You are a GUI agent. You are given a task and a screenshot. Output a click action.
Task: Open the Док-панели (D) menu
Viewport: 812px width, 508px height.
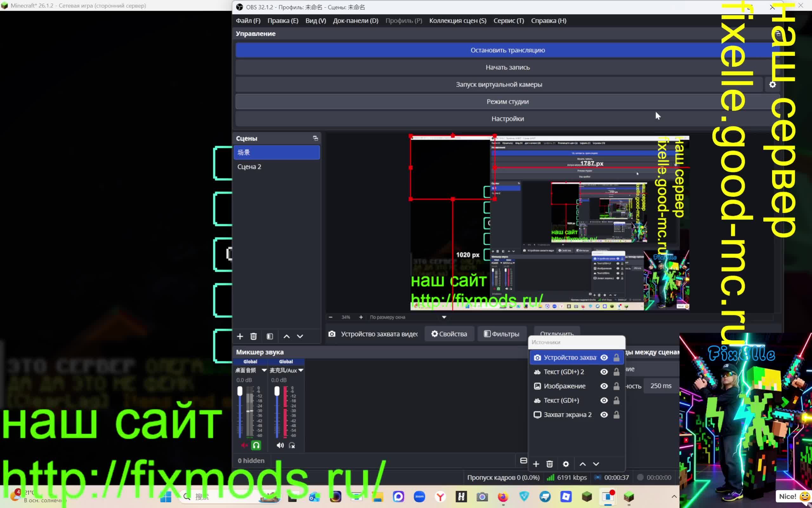click(x=356, y=21)
